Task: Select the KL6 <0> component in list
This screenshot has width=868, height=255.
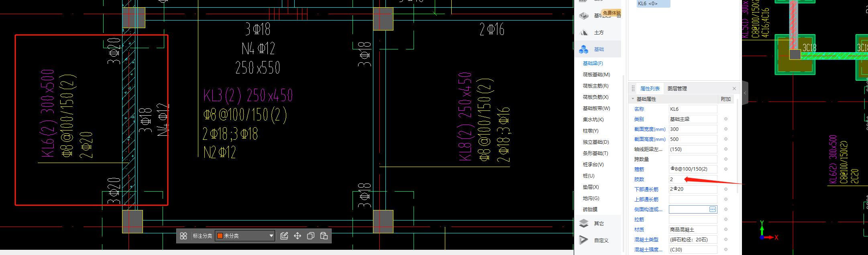Action: tap(652, 3)
